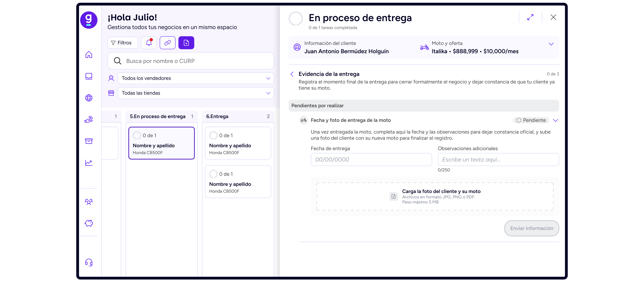Go back from Evidencia de la entrega
The height and width of the screenshot is (282, 644).
[292, 74]
